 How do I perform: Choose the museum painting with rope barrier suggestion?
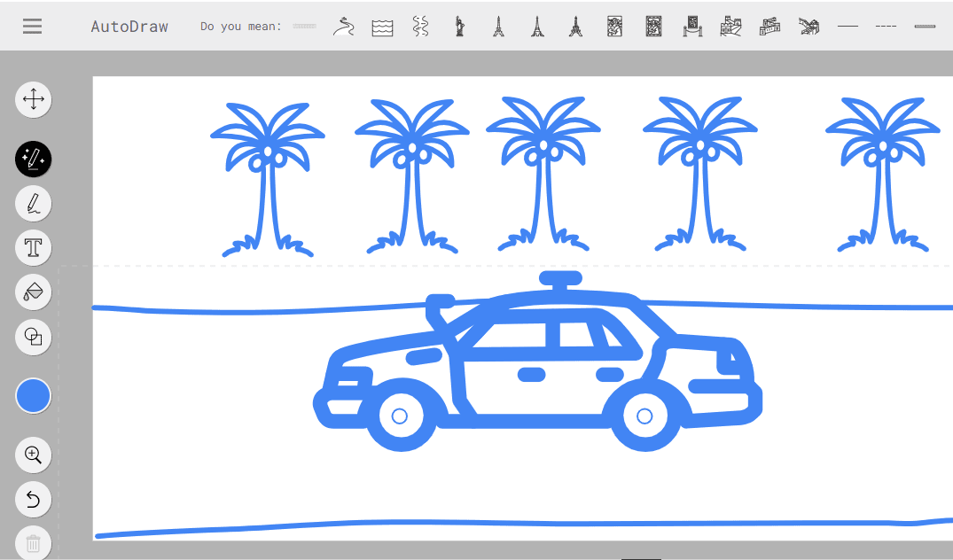(x=692, y=27)
